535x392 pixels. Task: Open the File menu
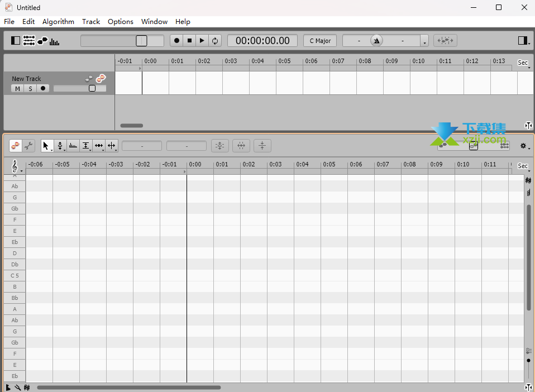pyautogui.click(x=9, y=21)
